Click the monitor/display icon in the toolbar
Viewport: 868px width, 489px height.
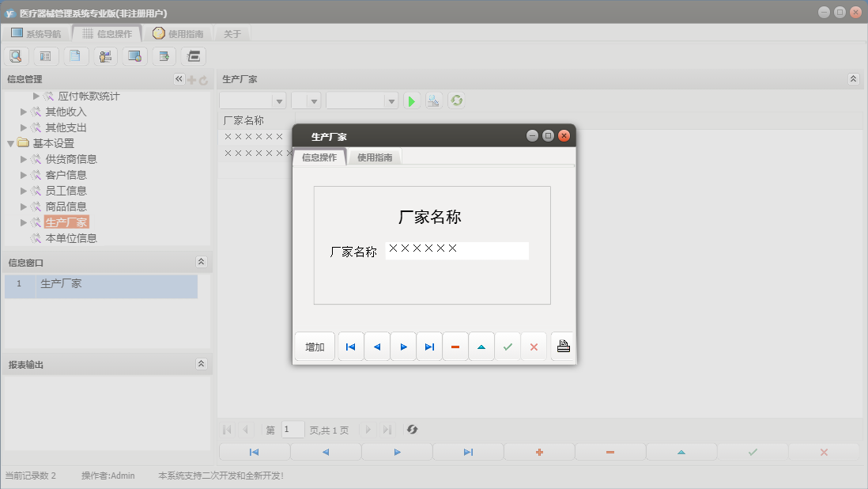tap(134, 55)
